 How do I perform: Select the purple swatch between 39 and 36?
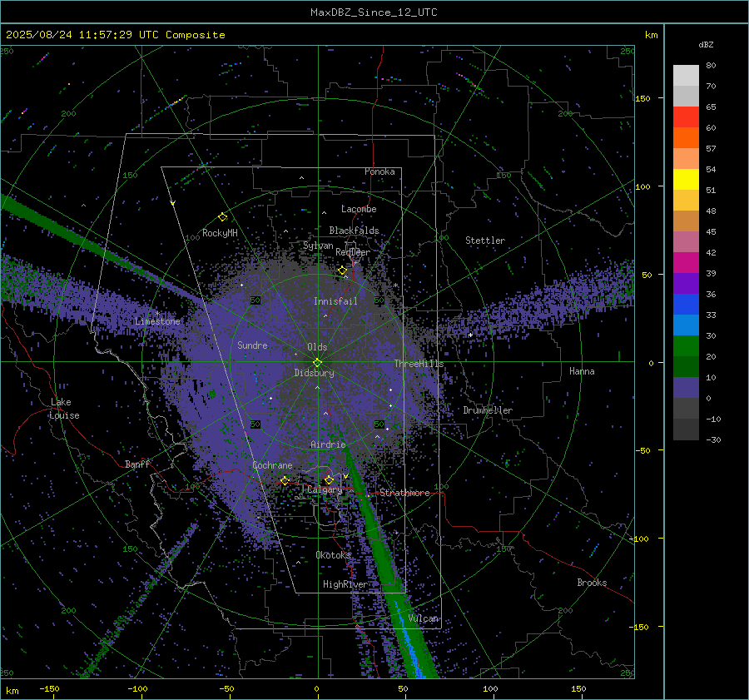tap(686, 283)
